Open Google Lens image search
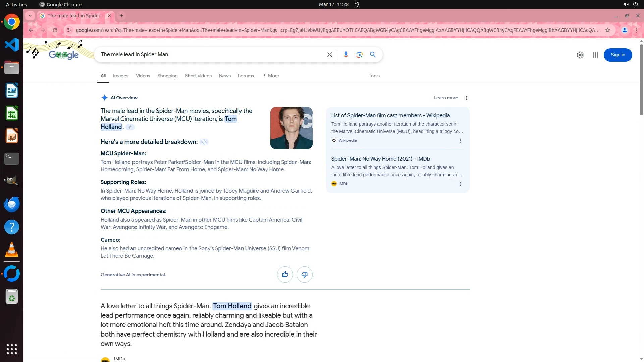 click(359, 55)
